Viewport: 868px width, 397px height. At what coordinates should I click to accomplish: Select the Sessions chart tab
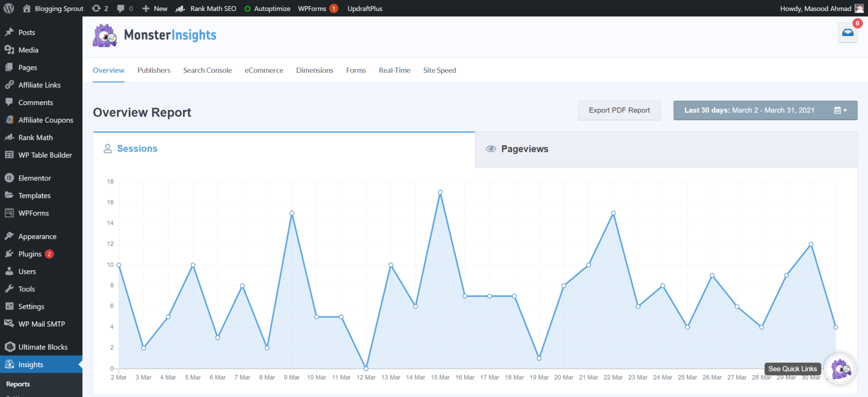click(284, 149)
